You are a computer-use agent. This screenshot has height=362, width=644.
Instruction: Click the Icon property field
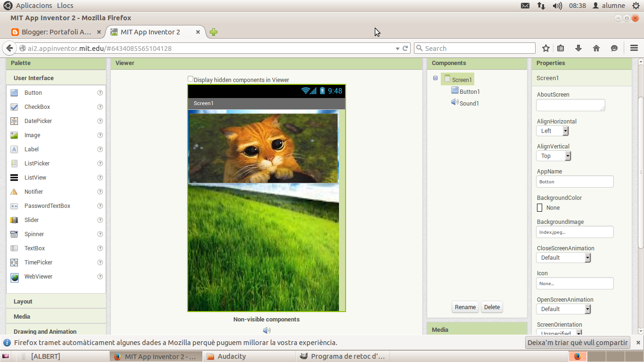click(575, 283)
